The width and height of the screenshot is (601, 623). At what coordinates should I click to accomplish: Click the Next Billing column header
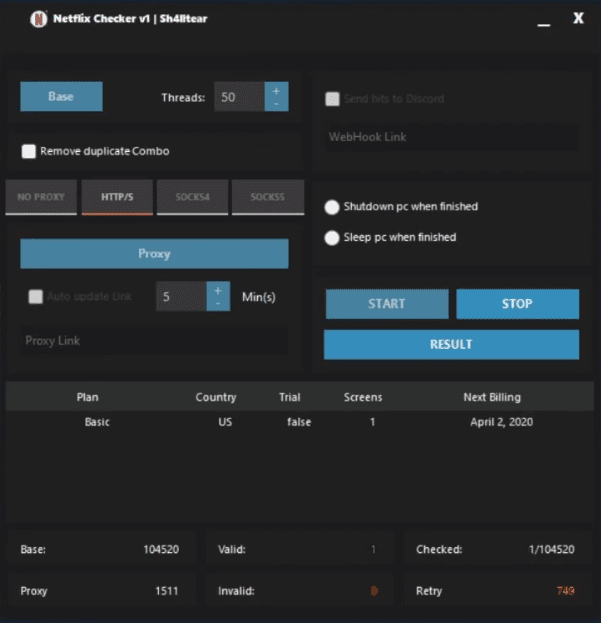(492, 397)
